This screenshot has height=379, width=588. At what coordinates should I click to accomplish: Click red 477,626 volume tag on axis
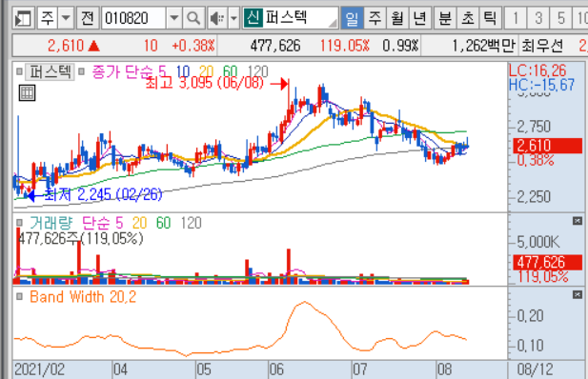coord(548,262)
